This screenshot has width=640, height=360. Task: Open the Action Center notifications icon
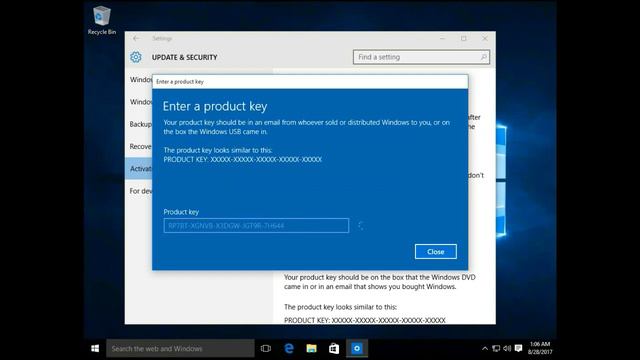[x=518, y=349]
